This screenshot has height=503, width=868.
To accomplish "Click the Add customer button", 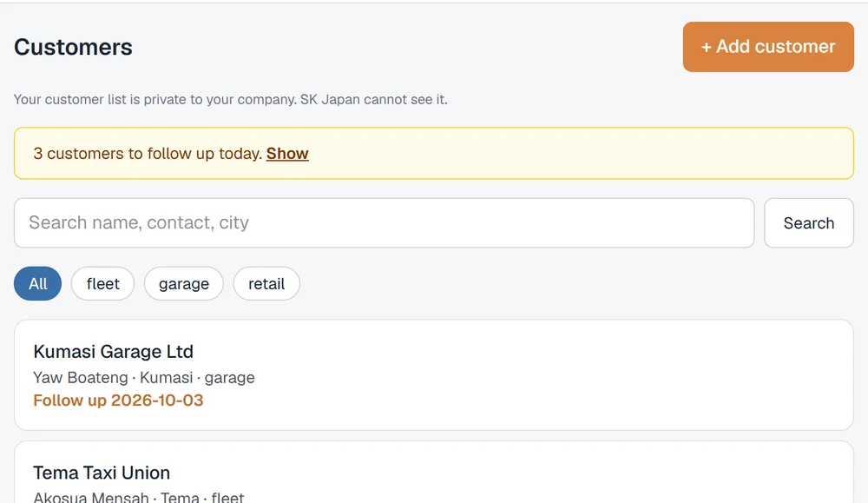I will tap(768, 47).
